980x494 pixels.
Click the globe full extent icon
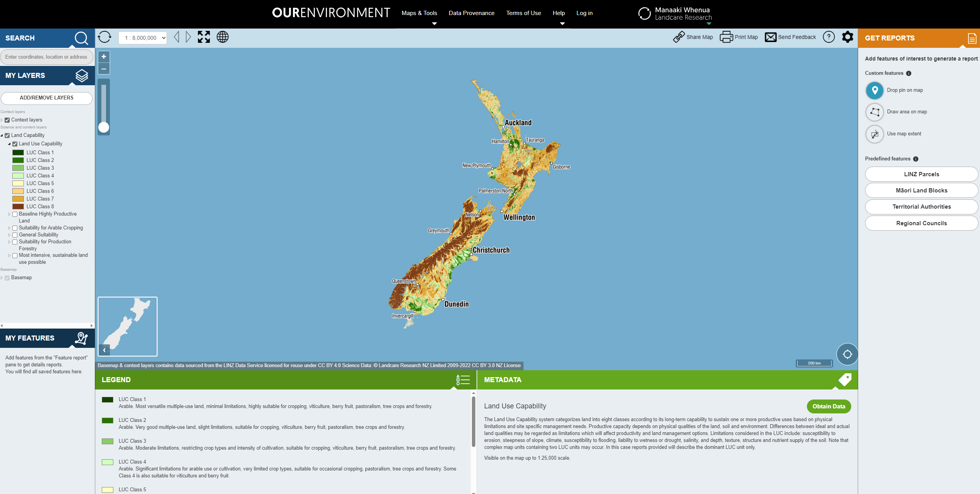(x=222, y=37)
